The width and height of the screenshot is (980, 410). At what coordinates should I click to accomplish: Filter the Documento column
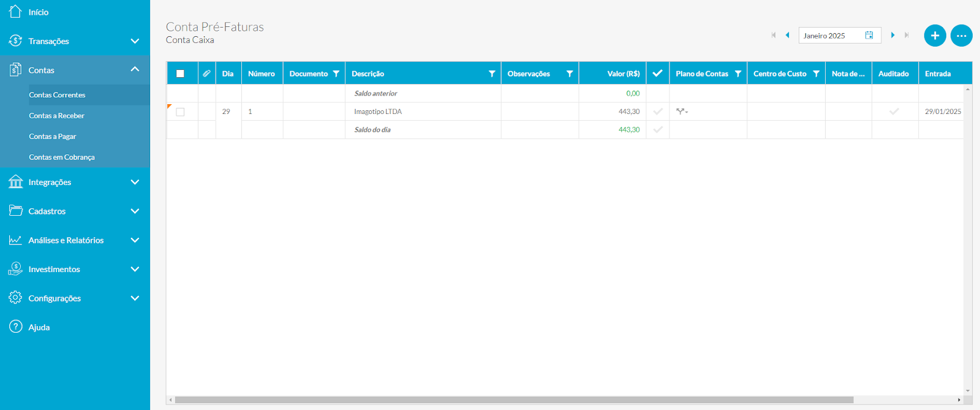336,74
